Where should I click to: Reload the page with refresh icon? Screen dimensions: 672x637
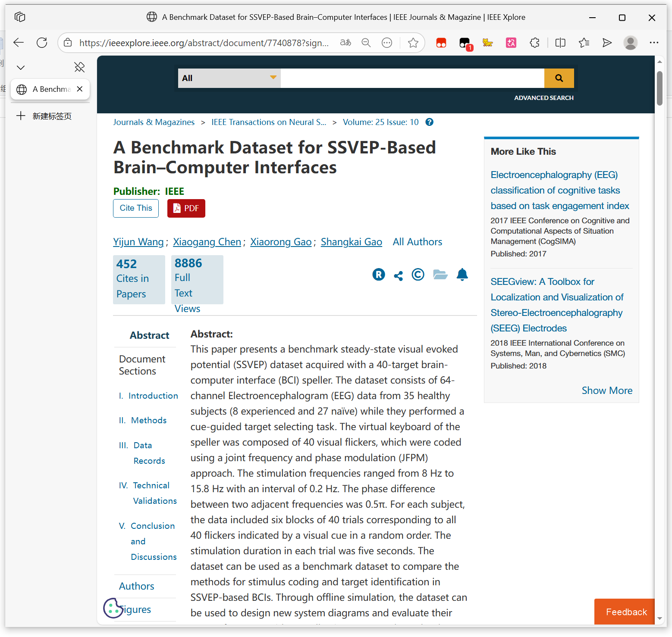[42, 43]
